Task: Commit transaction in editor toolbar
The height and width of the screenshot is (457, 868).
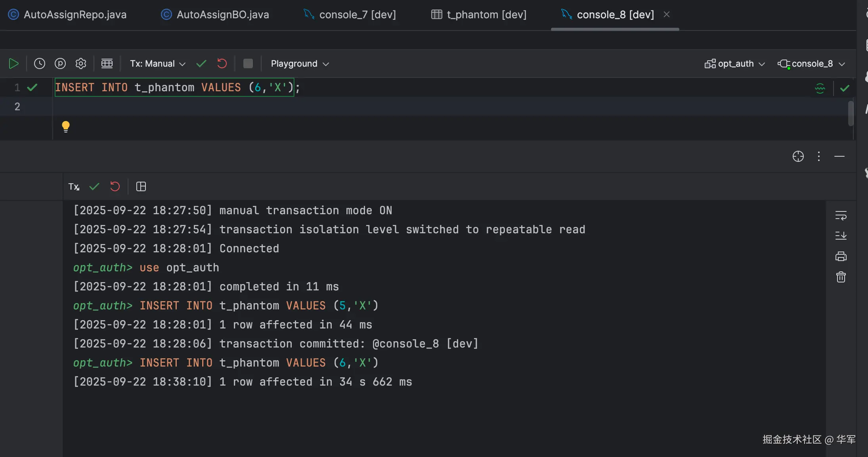Action: click(x=201, y=63)
